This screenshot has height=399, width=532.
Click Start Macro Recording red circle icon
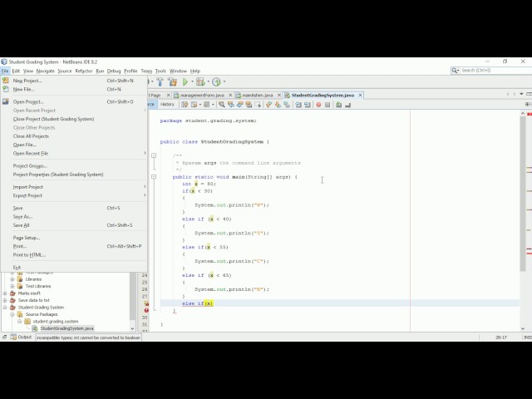pyautogui.click(x=318, y=105)
